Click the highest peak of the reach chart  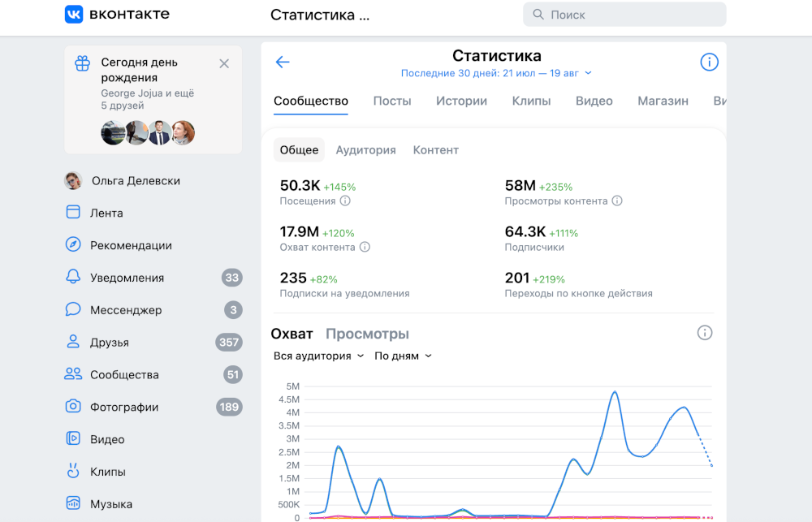(615, 392)
